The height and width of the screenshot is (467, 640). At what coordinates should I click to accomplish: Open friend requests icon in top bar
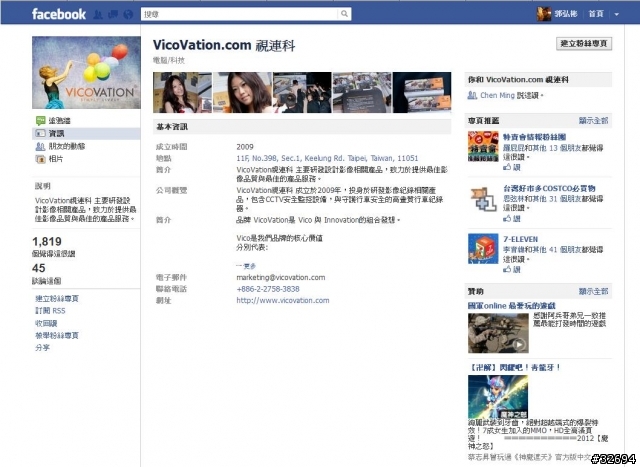click(x=98, y=15)
